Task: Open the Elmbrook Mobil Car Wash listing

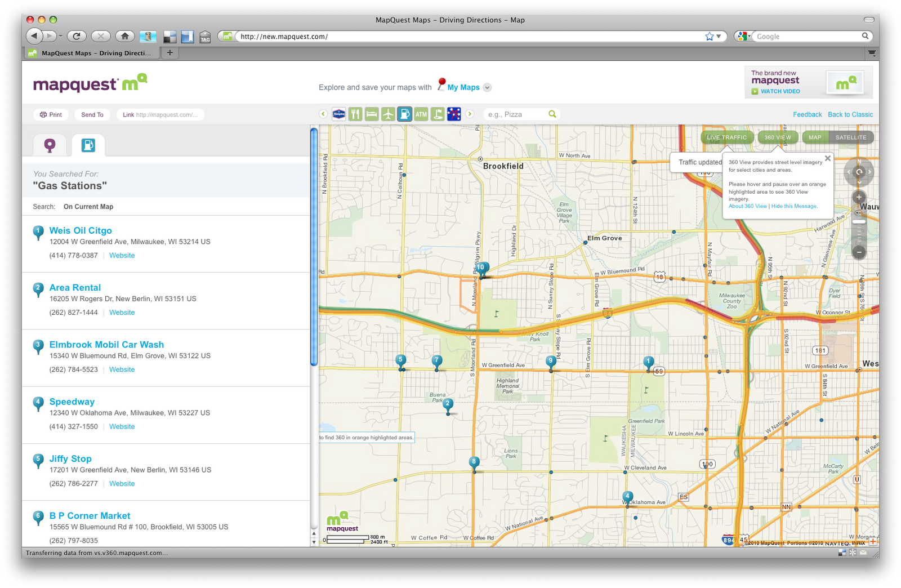Action: pos(106,345)
